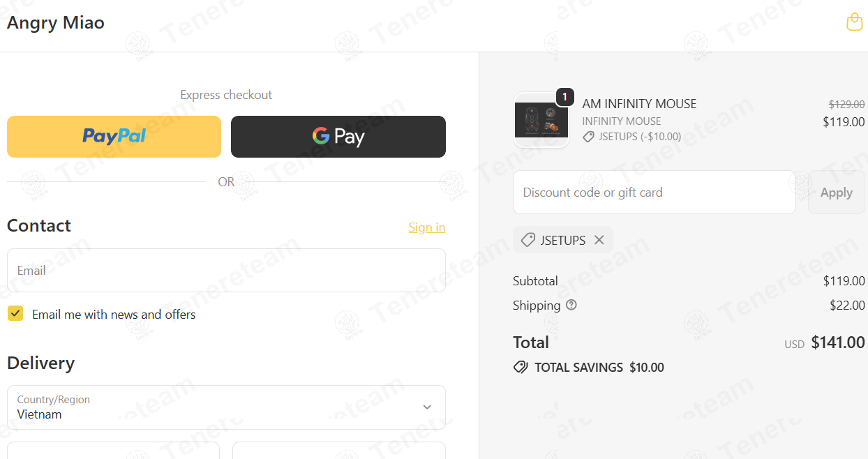Click the quantity badge on product image

(x=564, y=97)
